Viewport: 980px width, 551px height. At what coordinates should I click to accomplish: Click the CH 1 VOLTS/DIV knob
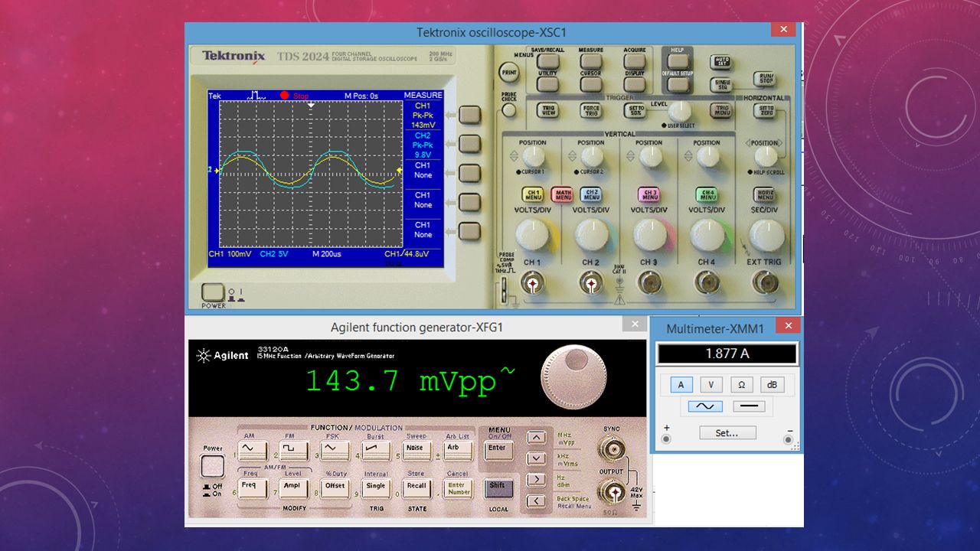point(533,235)
